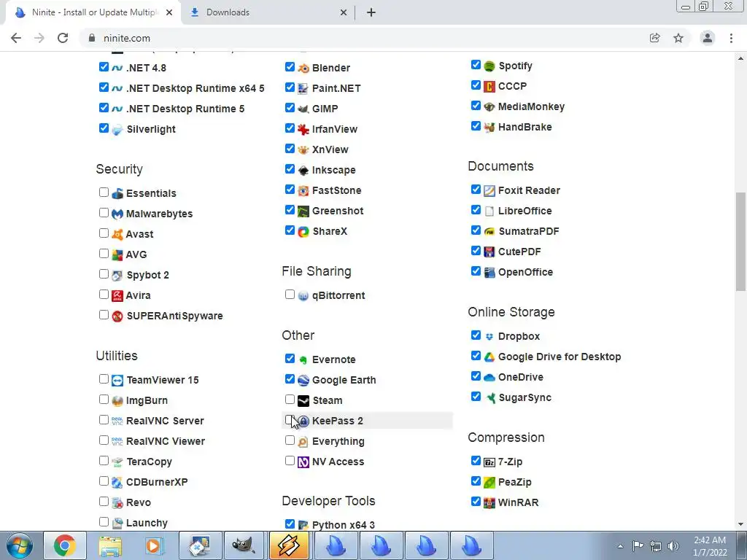Uncheck the PeaZip checkbox
The width and height of the screenshot is (747, 560).
[476, 481]
